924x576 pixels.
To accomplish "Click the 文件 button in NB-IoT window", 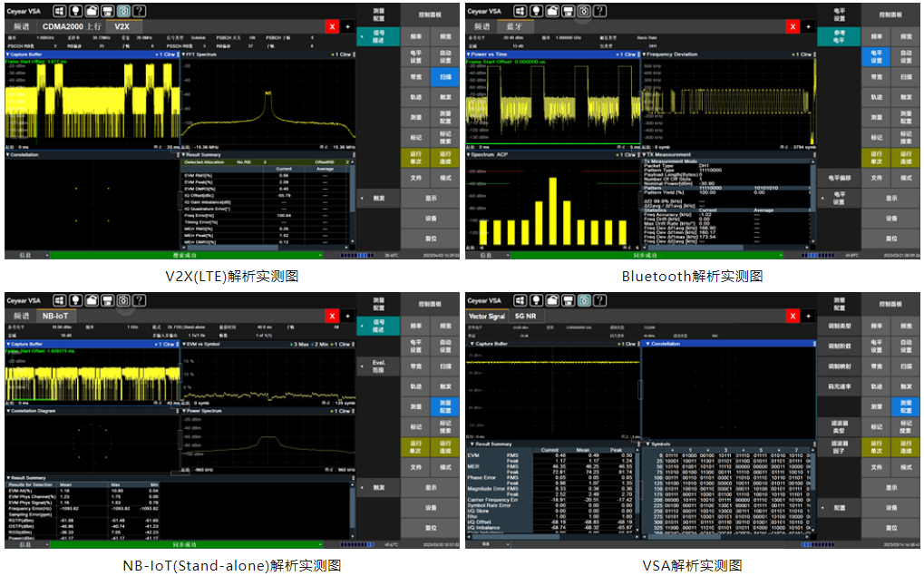I will (416, 467).
